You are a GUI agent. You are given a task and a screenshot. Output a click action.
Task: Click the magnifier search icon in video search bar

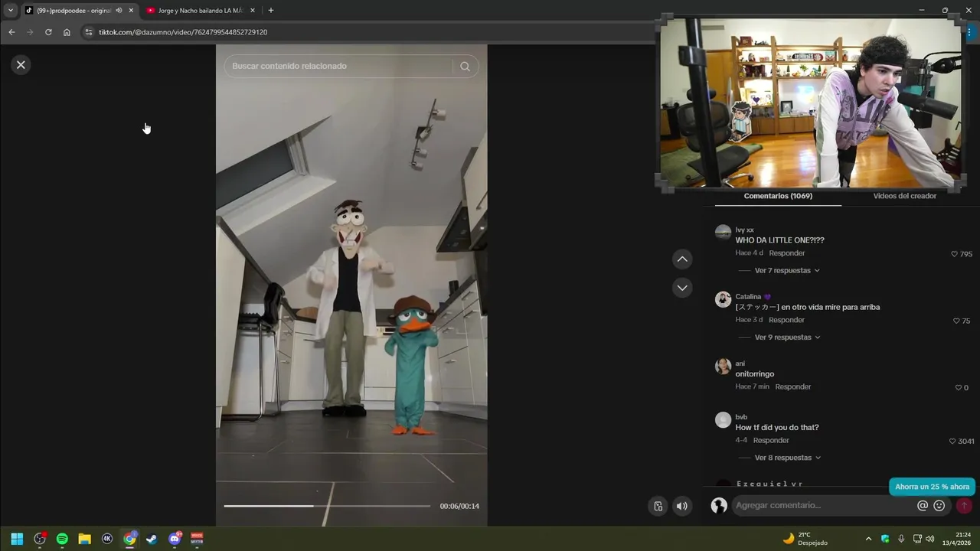[465, 67]
